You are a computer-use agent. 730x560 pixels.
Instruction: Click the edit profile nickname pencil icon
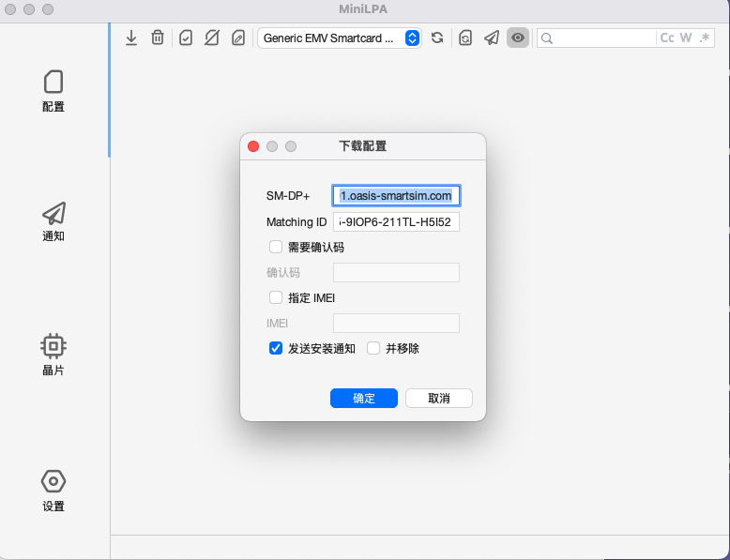click(x=238, y=38)
